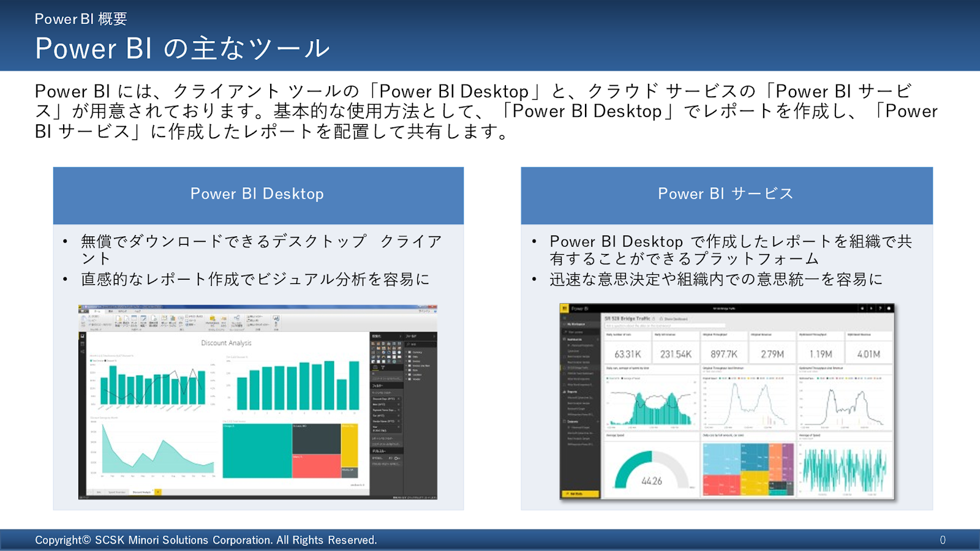This screenshot has width=980, height=551.
Task: Click the yellow Power BI app launcher icon
Action: (x=564, y=309)
